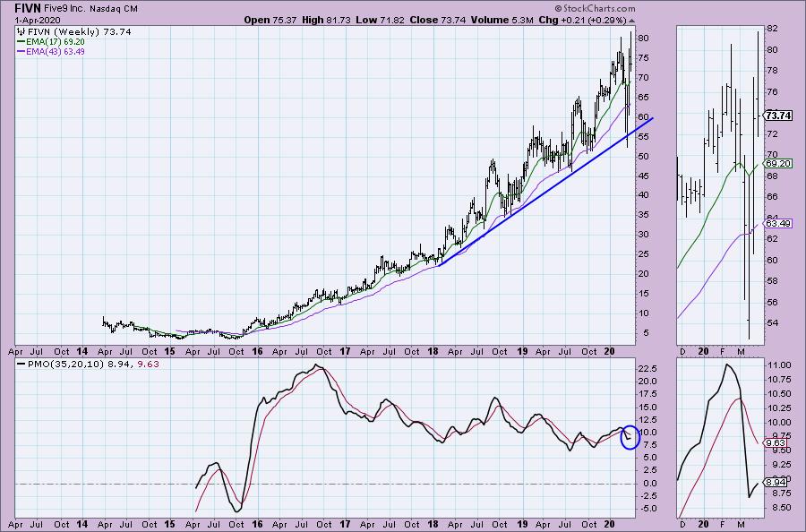Click the Five9 Inc. company name
The height and width of the screenshot is (532, 806).
pos(64,9)
